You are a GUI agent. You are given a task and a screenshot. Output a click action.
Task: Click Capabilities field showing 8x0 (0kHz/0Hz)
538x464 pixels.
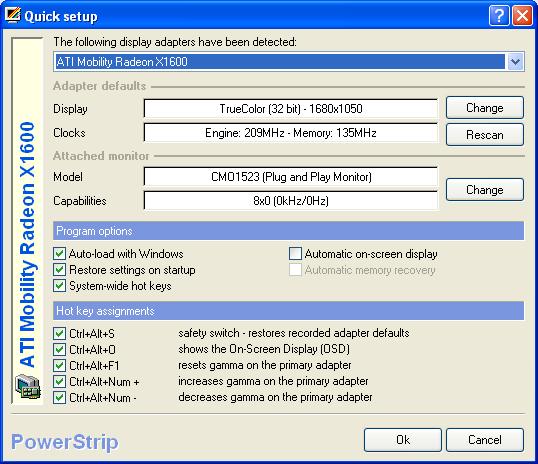pyautogui.click(x=291, y=200)
